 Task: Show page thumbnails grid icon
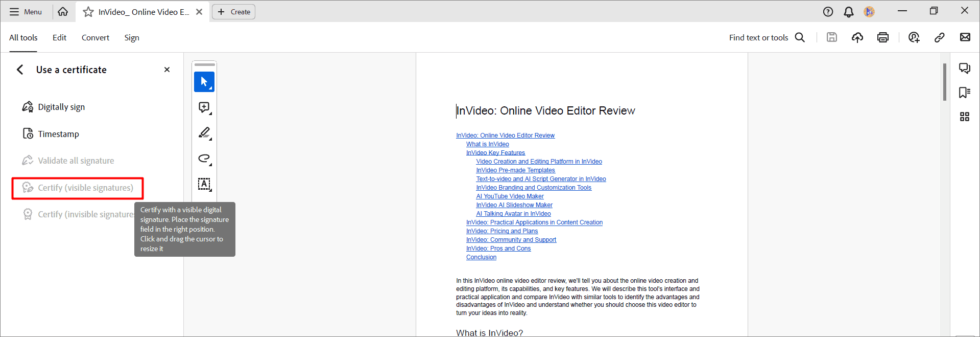point(965,117)
